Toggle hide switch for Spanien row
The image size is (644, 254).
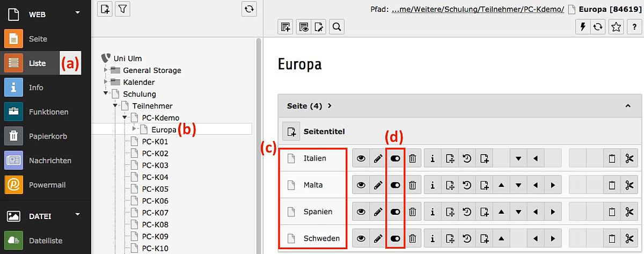[x=396, y=212]
